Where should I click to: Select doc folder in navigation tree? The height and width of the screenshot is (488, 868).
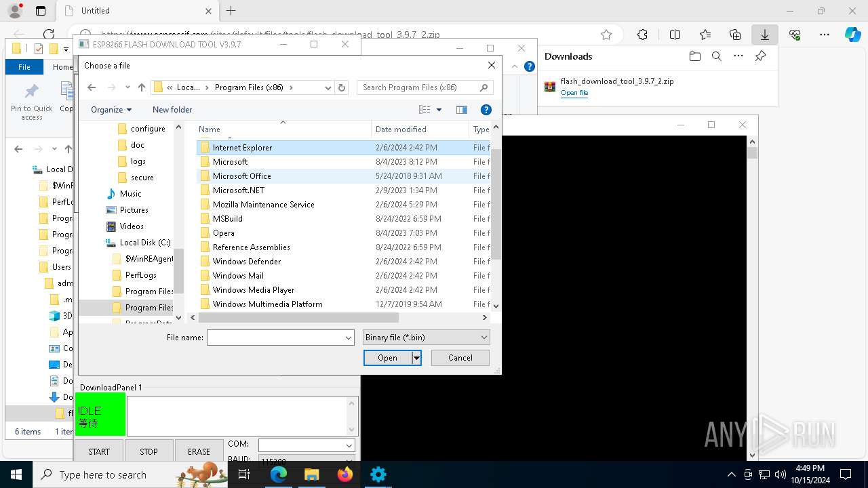(131, 145)
